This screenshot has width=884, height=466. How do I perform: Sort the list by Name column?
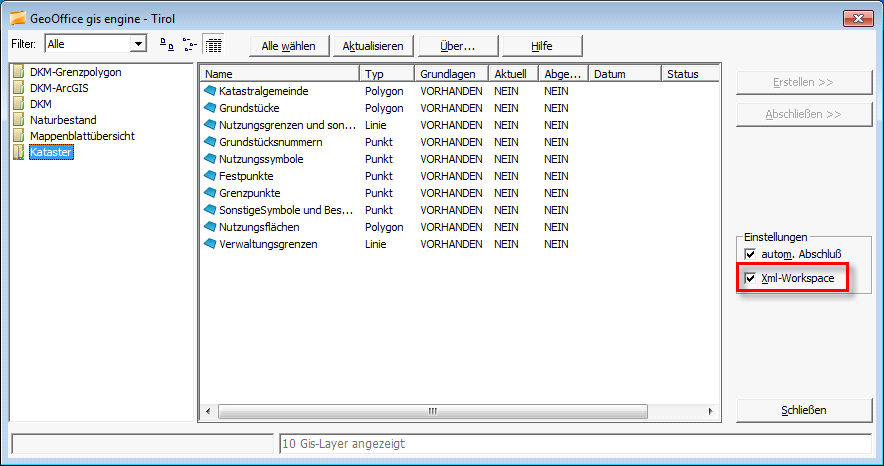[279, 74]
